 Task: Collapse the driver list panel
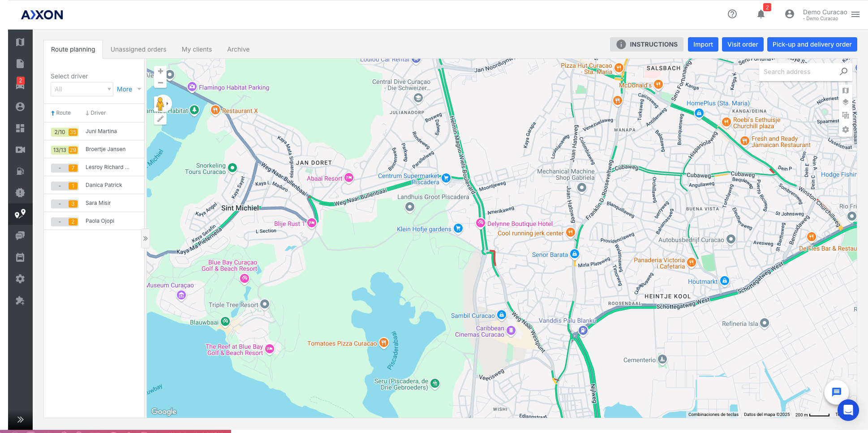coord(145,238)
